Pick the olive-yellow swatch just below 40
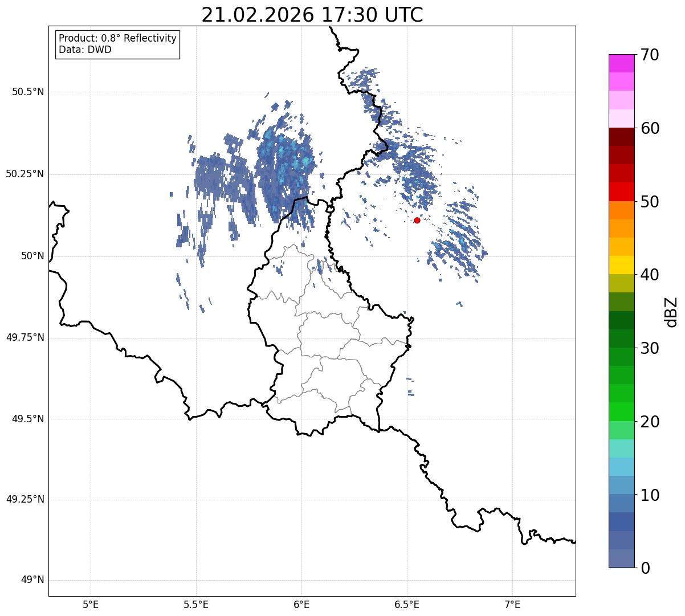The width and height of the screenshot is (685, 616). click(x=621, y=284)
